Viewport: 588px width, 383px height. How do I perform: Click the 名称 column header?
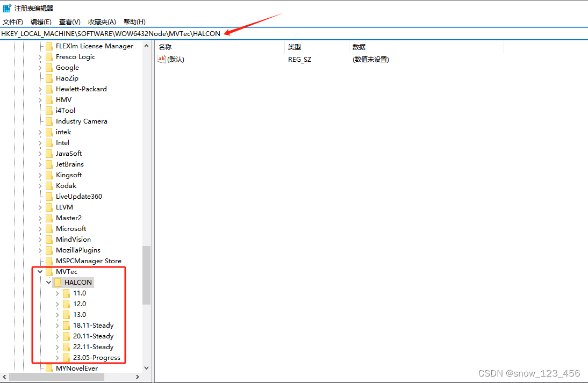[x=164, y=46]
